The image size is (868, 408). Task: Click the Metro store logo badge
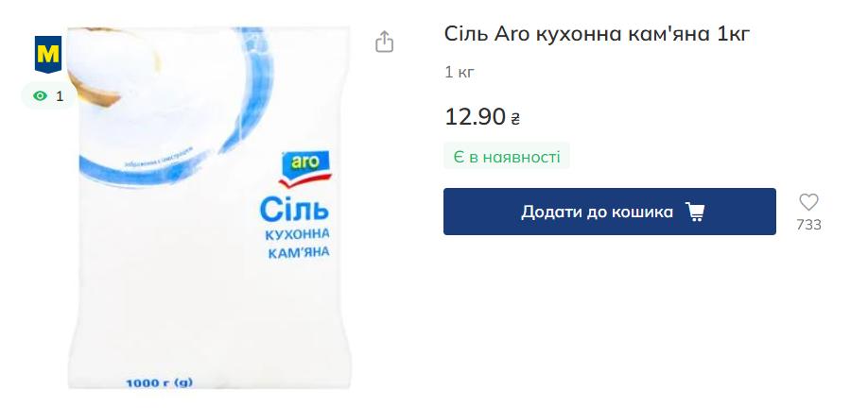pos(47,54)
